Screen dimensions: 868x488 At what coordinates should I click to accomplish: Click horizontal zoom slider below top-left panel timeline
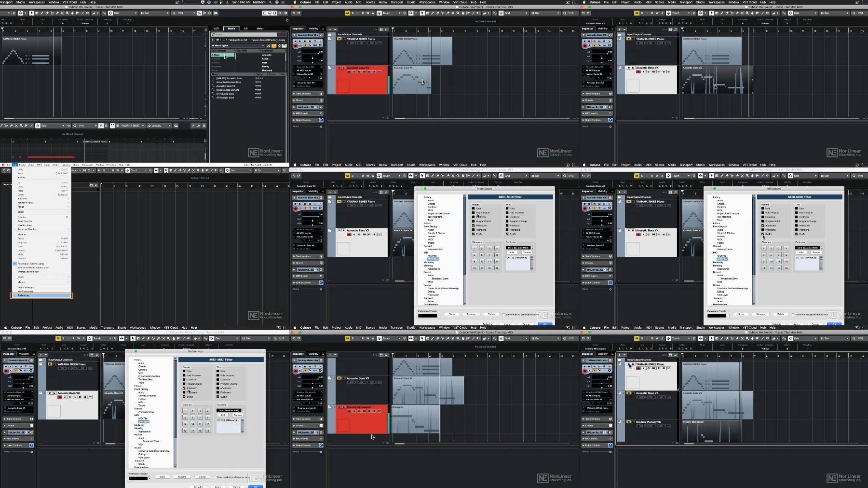[193, 118]
